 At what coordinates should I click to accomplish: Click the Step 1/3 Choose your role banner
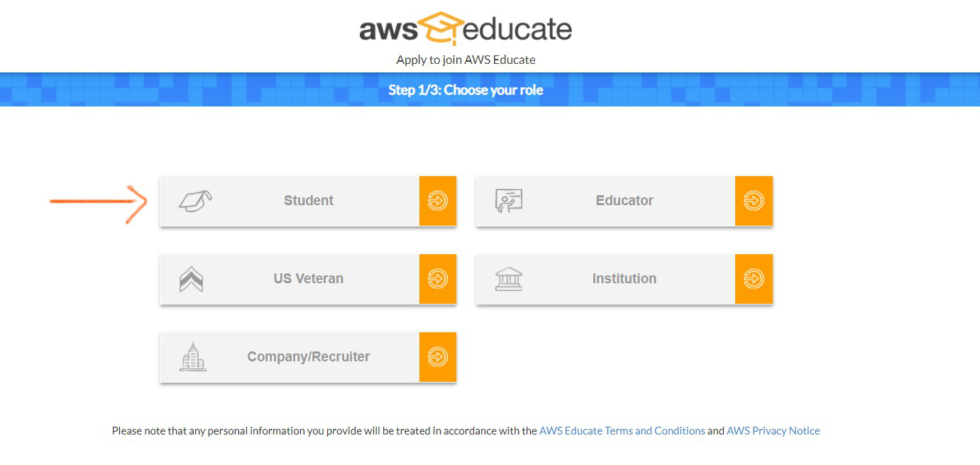466,90
